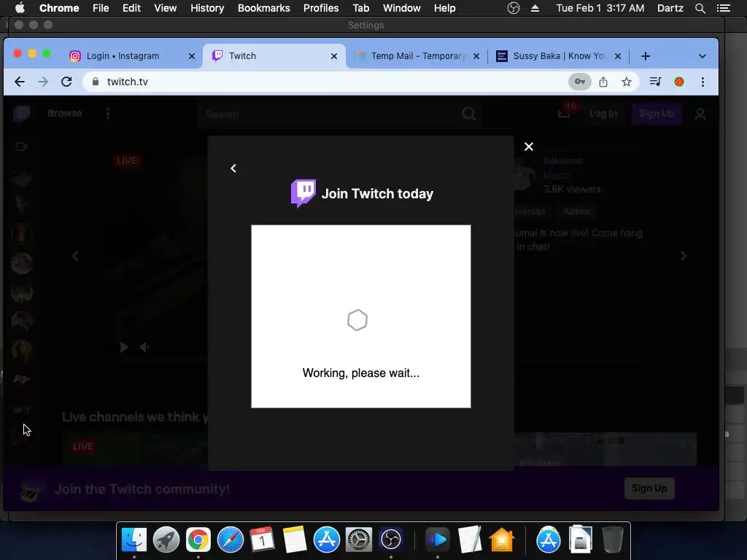747x560 pixels.
Task: Click Sign Up in the bottom banner
Action: tap(649, 488)
